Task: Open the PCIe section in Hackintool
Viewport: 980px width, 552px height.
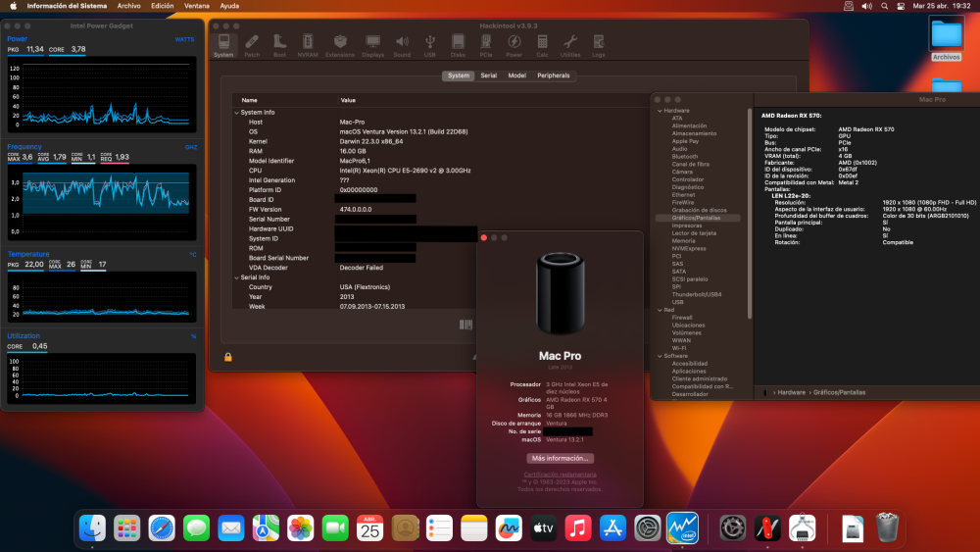Action: tap(486, 46)
